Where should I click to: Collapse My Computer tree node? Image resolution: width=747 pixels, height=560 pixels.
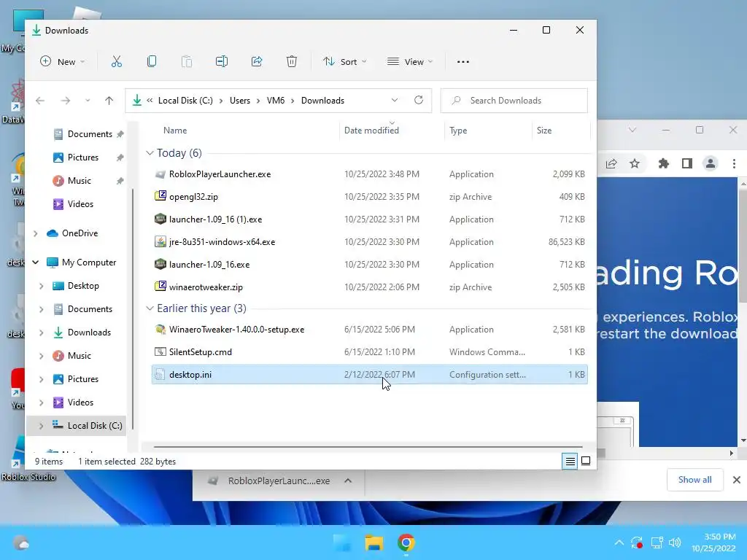(x=35, y=262)
